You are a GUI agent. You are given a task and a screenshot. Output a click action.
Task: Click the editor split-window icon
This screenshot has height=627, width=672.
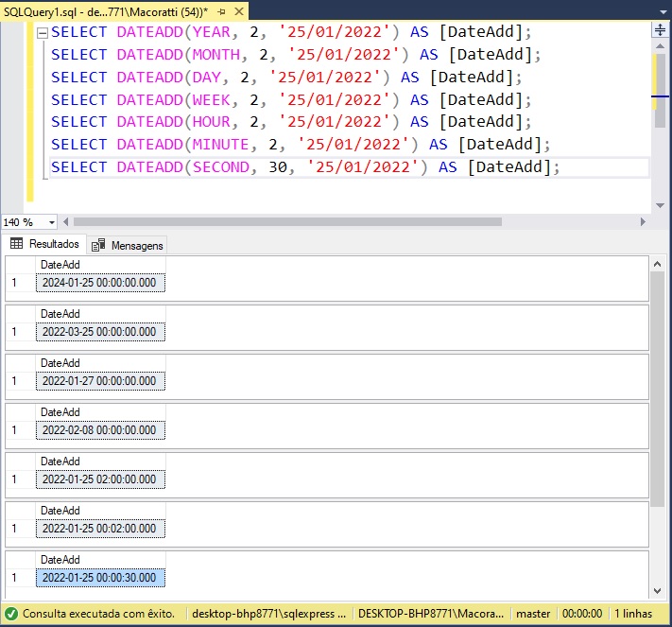coord(660,29)
